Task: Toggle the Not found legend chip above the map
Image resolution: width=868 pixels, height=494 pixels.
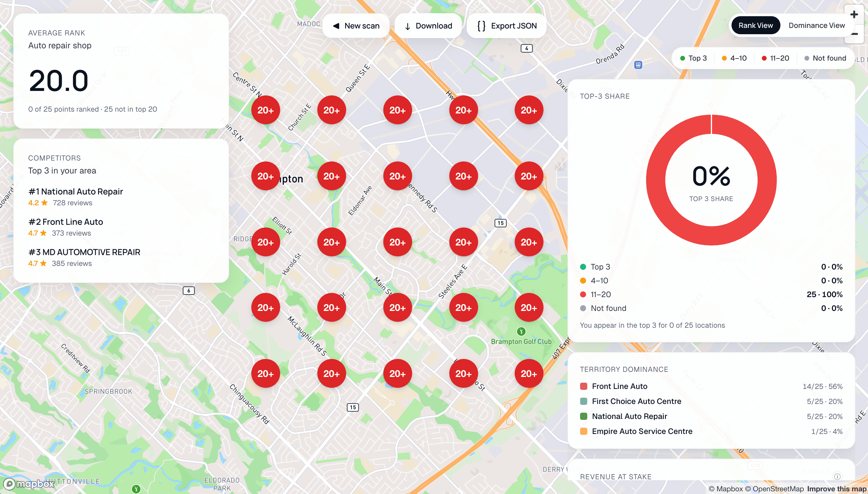Action: click(825, 58)
